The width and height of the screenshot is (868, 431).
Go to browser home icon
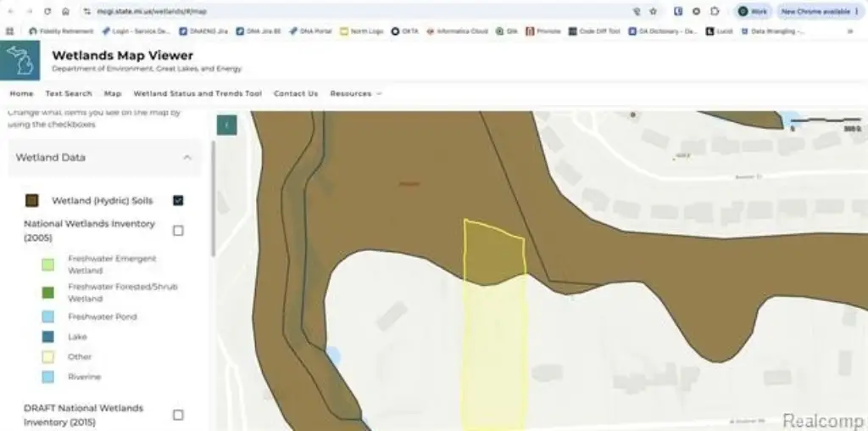(x=65, y=11)
